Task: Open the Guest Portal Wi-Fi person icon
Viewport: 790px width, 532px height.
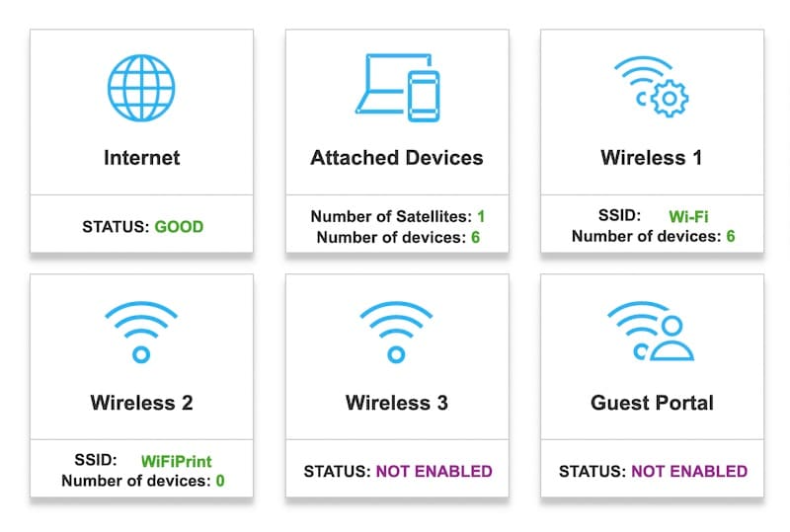Action: coord(652,331)
